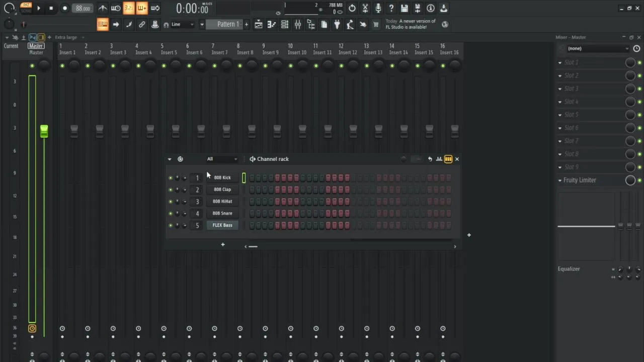
Task: Click the microphone one-click recording icon
Action: [x=378, y=8]
